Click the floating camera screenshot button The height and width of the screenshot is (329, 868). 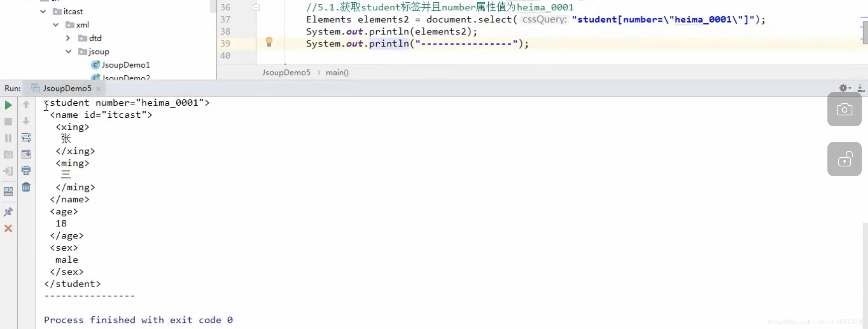(845, 109)
